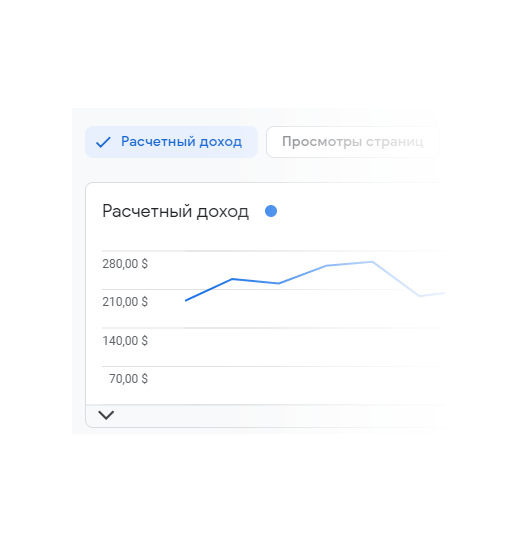Click the checkmark icon in Расчетный доход chip
The height and width of the screenshot is (542, 517).
pos(103,142)
